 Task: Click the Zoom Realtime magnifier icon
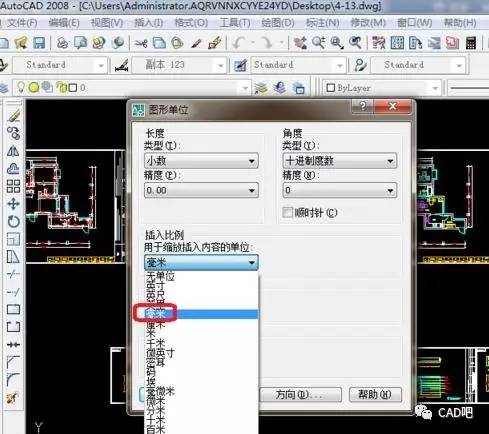point(319,43)
